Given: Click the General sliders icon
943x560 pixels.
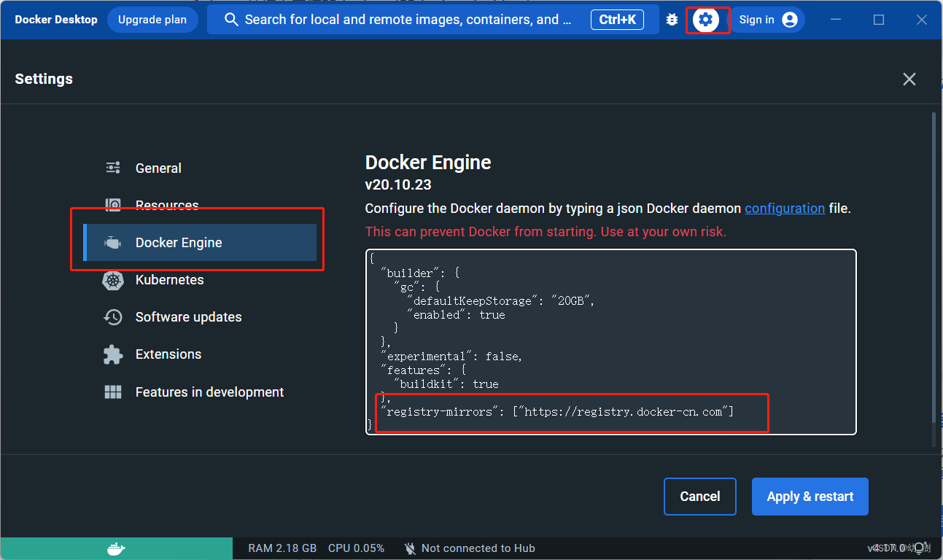Looking at the screenshot, I should point(113,168).
